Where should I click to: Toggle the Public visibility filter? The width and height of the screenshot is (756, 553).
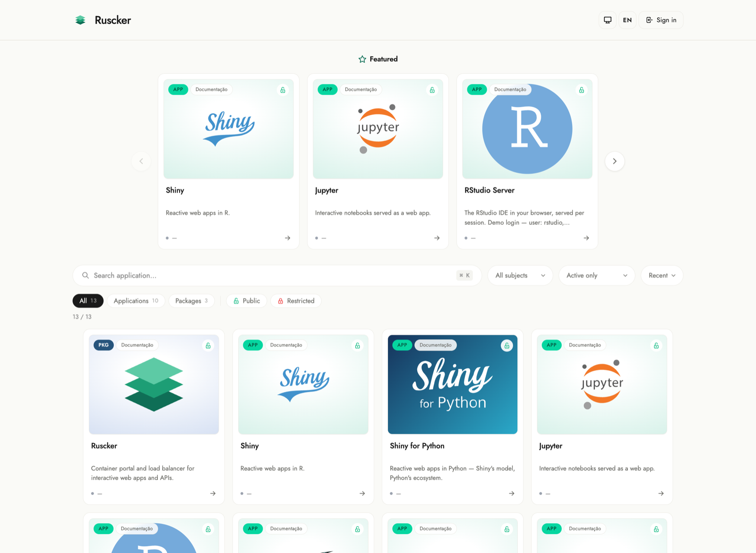(x=247, y=301)
